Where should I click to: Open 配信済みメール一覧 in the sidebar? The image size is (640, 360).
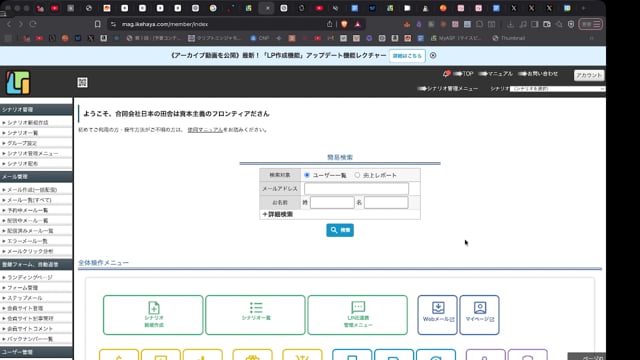tap(30, 231)
